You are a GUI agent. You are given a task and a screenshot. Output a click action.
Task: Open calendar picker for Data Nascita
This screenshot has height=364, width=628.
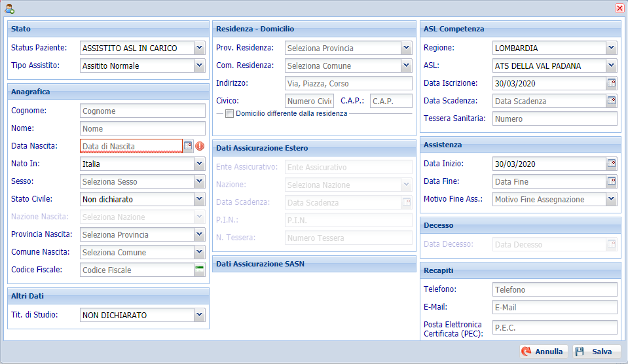tap(188, 146)
